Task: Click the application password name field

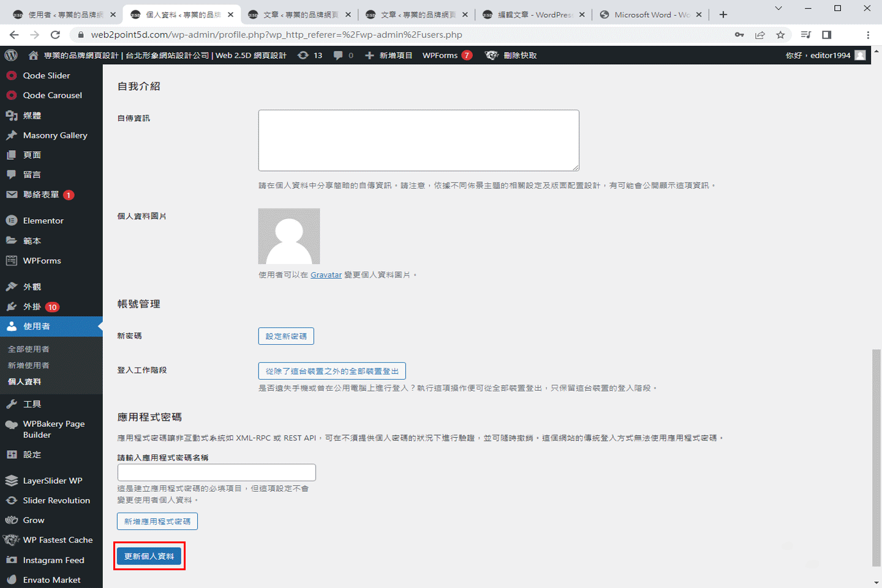Action: [216, 472]
